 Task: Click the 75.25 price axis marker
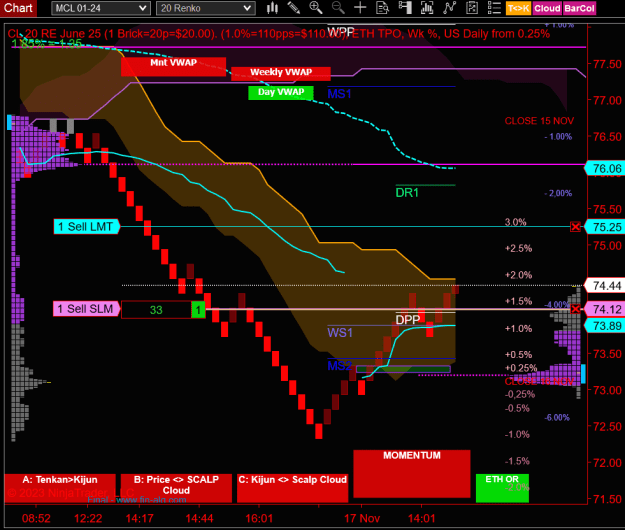tap(605, 227)
